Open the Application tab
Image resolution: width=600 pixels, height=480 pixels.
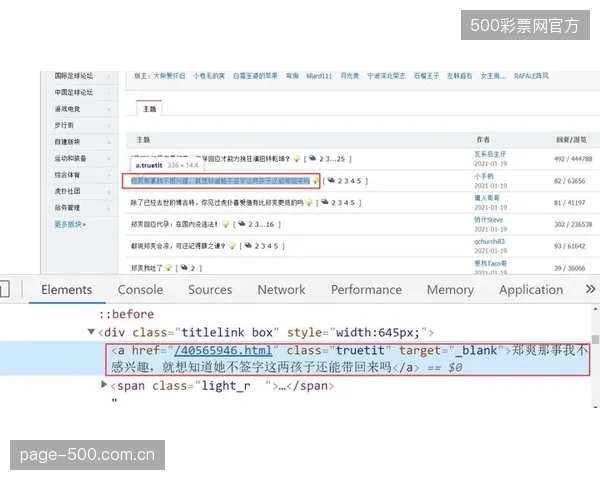point(531,290)
